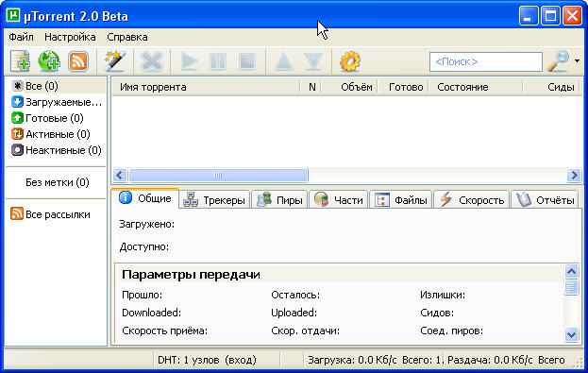Select Неактивные (0) category in sidebar
The image size is (588, 373).
[57, 150]
